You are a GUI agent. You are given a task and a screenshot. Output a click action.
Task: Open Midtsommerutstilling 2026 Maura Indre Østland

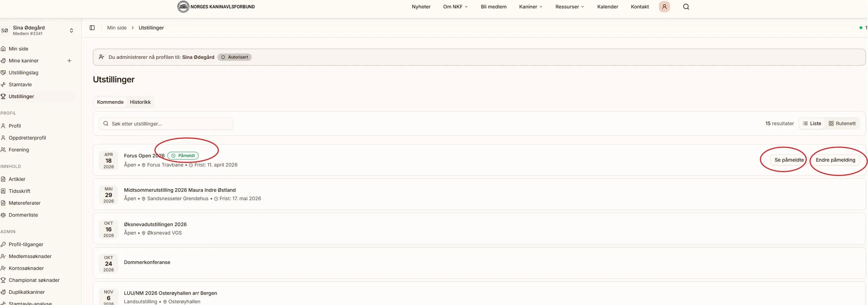180,190
